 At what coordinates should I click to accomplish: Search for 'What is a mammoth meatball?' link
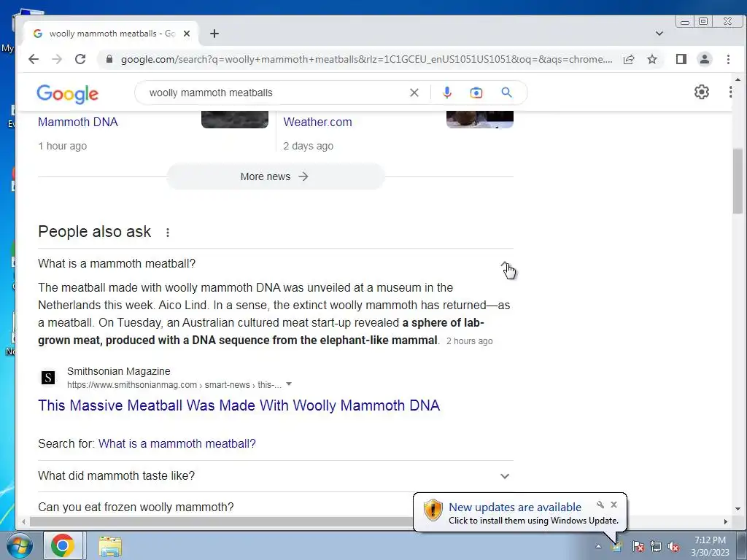[x=177, y=444]
